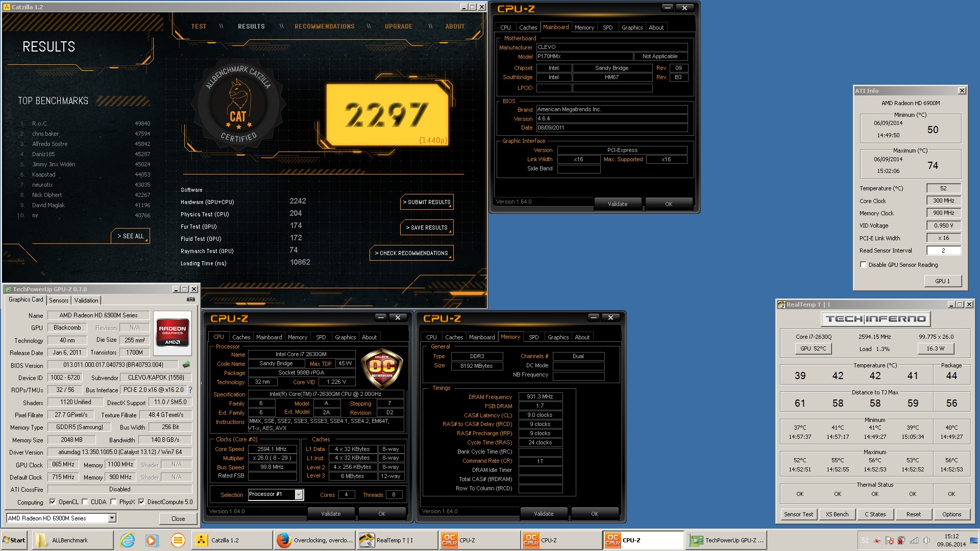980x551 pixels.
Task: Click Validate in CPU-Z Processor window
Action: 331,514
